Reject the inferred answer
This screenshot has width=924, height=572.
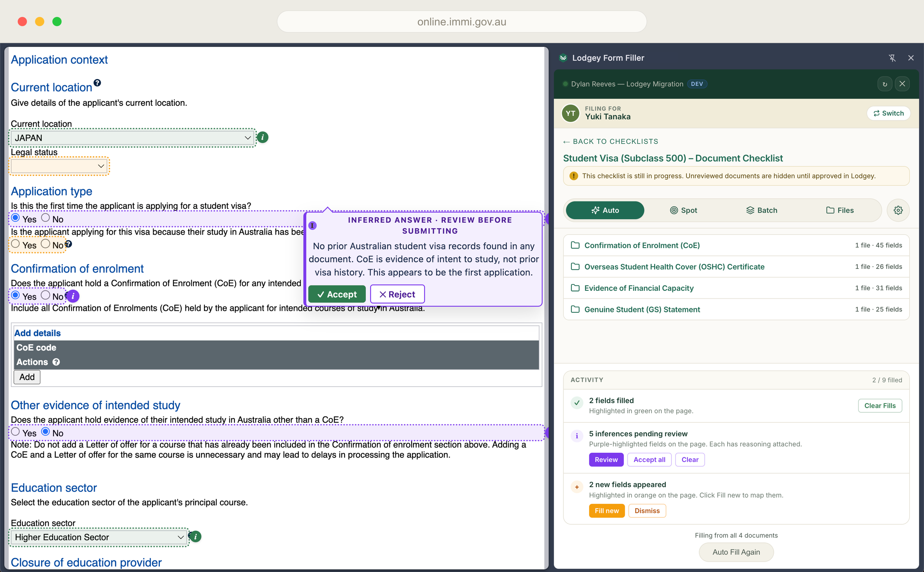point(397,294)
